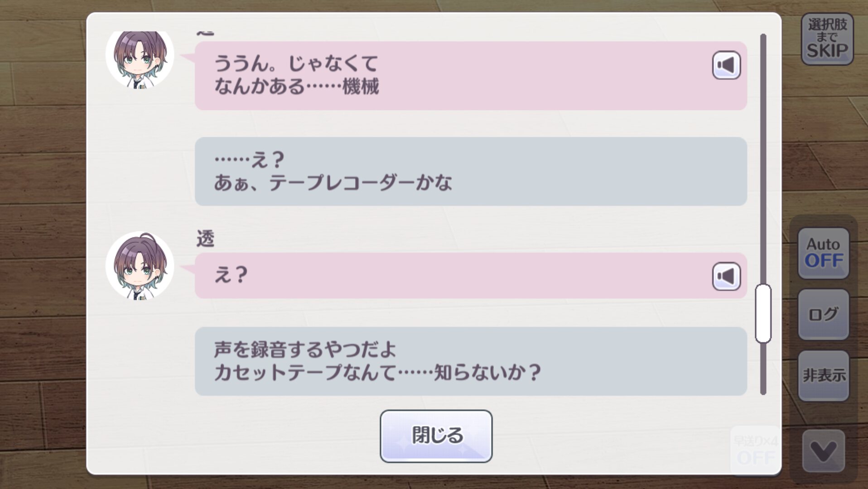
Task: Click scrollbar track above the thumb
Action: [x=763, y=158]
